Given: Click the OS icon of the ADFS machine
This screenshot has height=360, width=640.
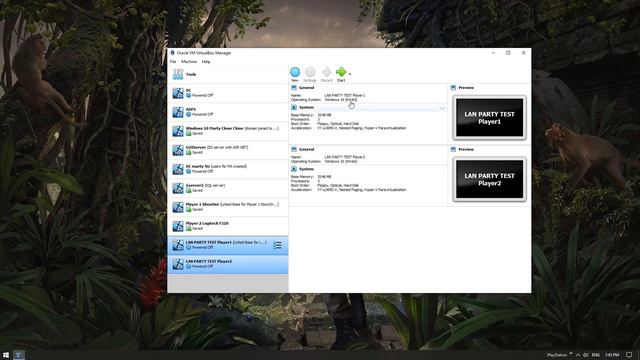Looking at the screenshot, I should 178,112.
